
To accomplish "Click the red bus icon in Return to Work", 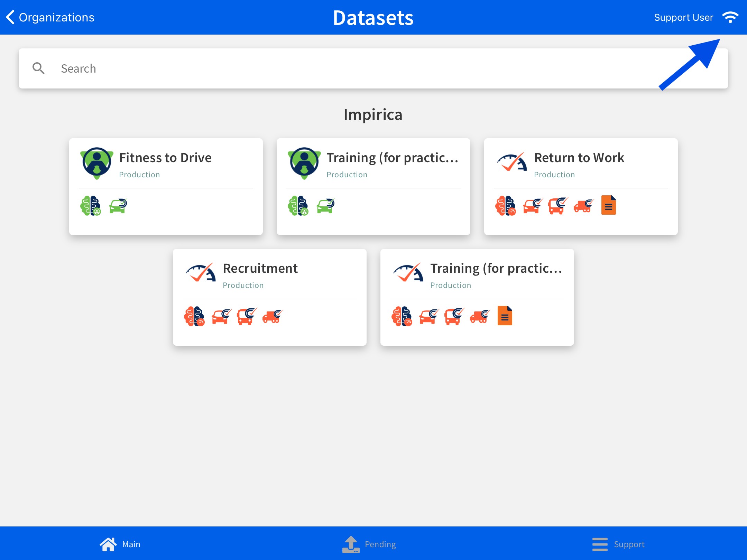I will tap(557, 206).
